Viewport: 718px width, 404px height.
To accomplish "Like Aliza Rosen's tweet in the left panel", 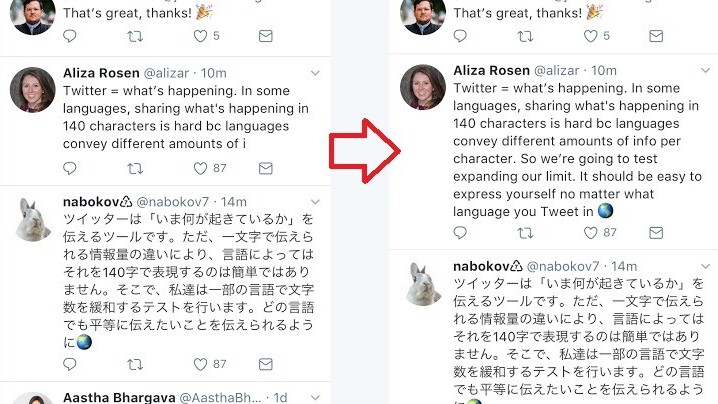I will (x=200, y=168).
